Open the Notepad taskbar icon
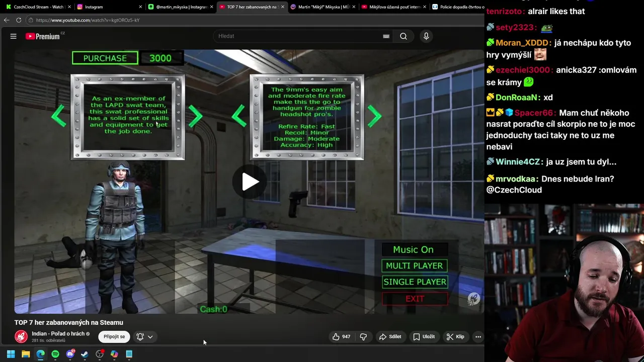Screen dimensions: 644x362 129,354
